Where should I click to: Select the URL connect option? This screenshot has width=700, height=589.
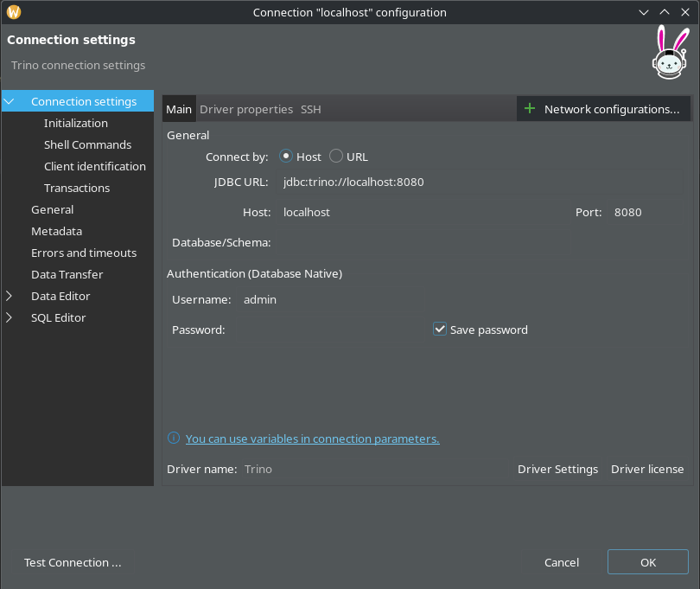coord(336,157)
